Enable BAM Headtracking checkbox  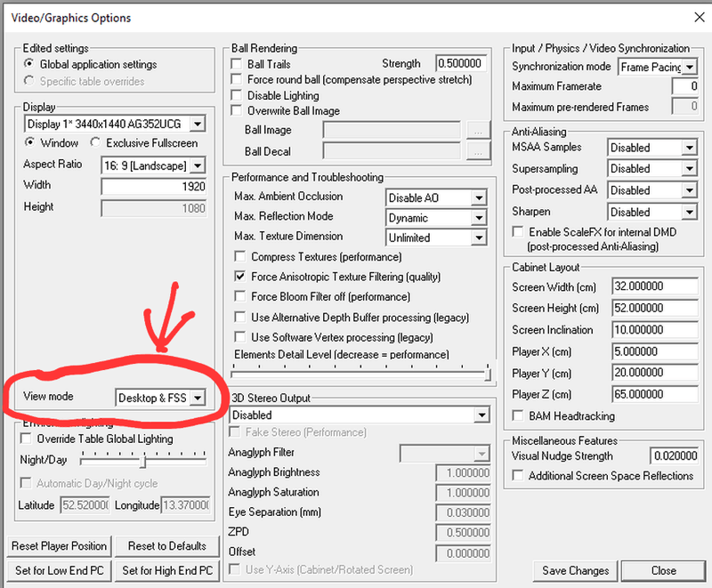(518, 415)
